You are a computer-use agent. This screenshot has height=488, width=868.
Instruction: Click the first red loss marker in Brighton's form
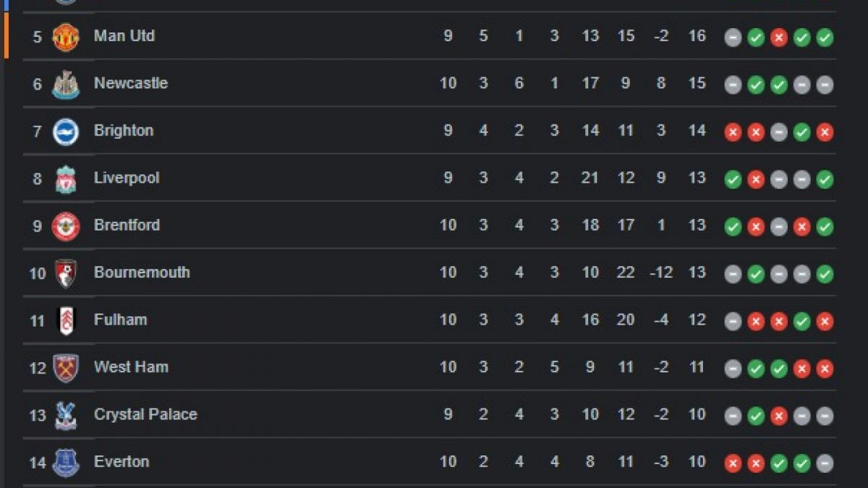731,131
